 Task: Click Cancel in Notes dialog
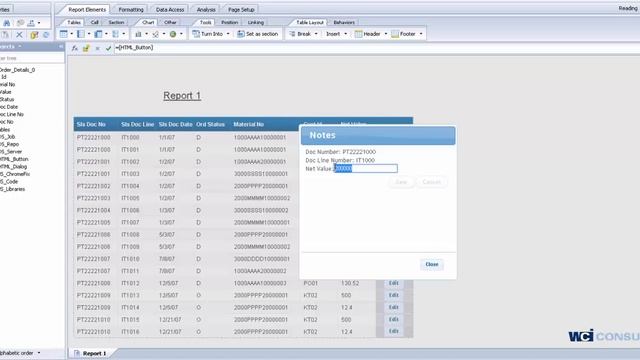click(x=431, y=182)
